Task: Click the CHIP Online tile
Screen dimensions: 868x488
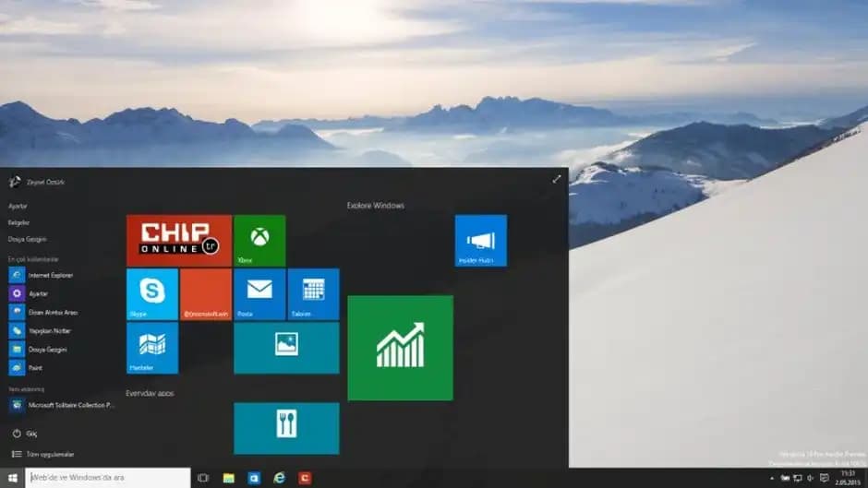Action: (179, 240)
